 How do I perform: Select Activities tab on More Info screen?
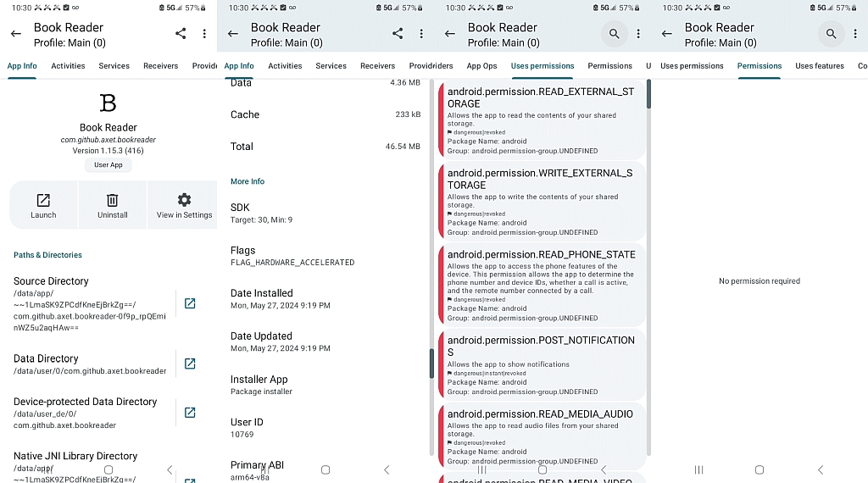pyautogui.click(x=285, y=66)
